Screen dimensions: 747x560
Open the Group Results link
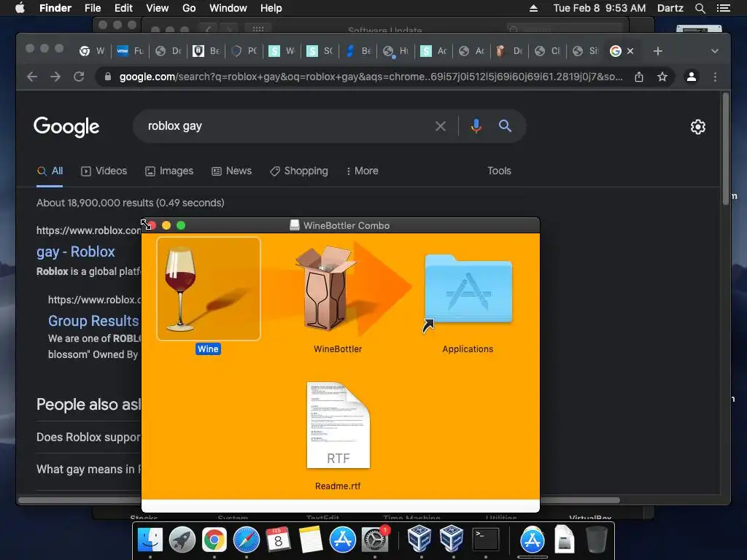(93, 321)
